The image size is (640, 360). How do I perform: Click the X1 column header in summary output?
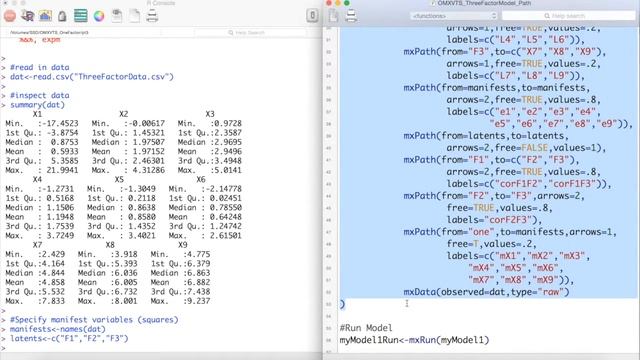coord(37,114)
